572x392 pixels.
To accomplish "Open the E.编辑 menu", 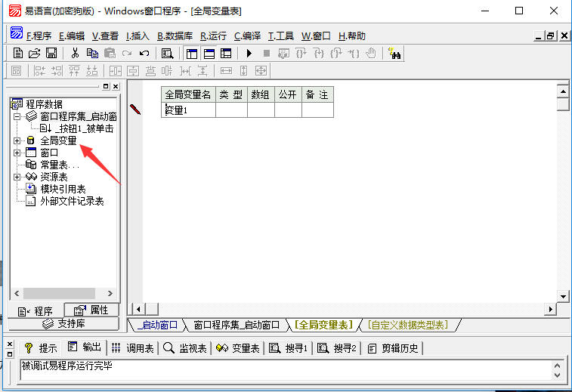I will 72,36.
